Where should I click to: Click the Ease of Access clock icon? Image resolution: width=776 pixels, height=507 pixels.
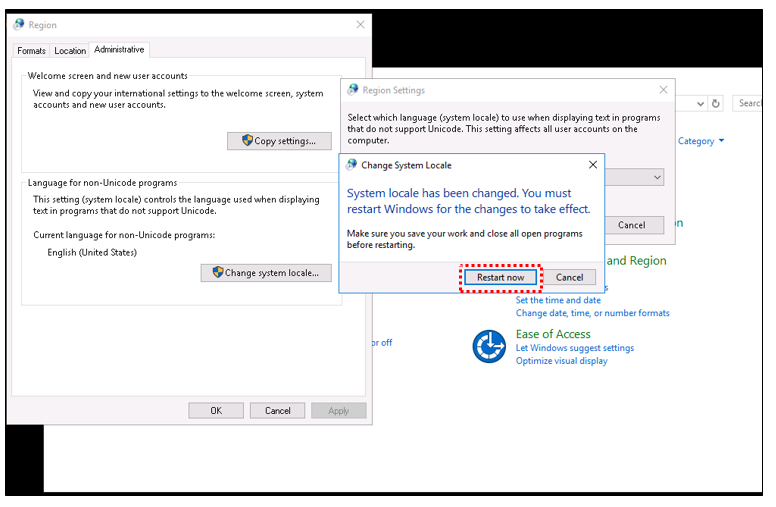point(489,347)
